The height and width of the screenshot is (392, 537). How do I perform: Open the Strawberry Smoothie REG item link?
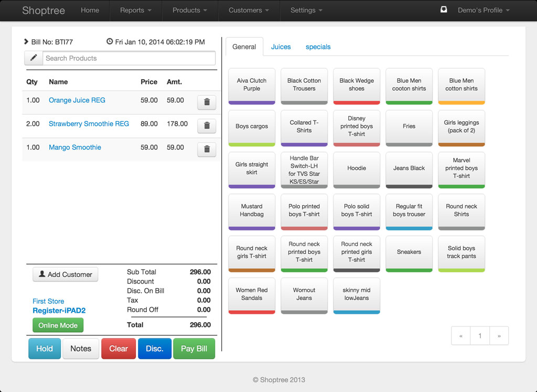click(x=89, y=124)
